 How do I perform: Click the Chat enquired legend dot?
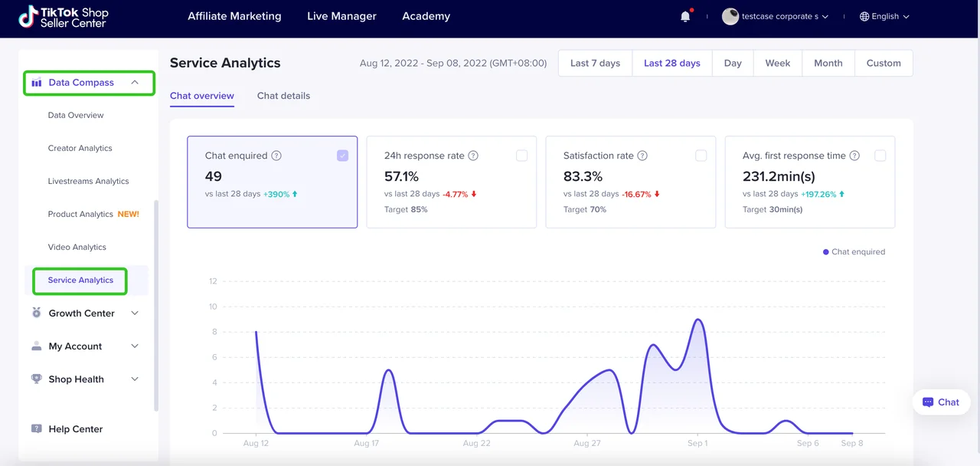coord(825,252)
